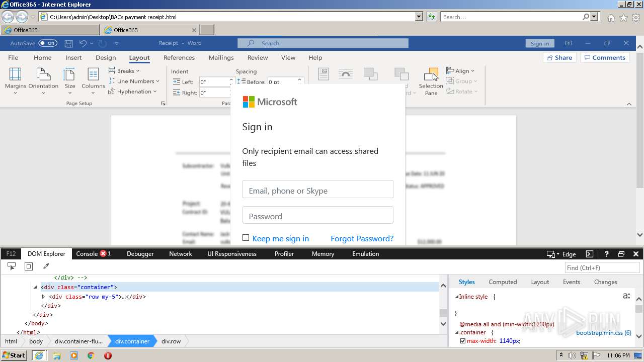This screenshot has height=362, width=644.
Task: Open the bootstrap.min.css source link
Action: coord(604,333)
